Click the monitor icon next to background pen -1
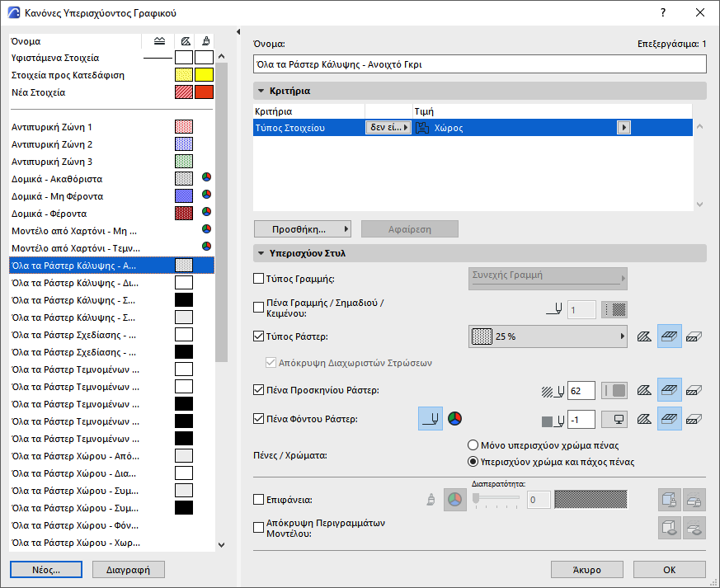720x588 pixels. point(614,419)
